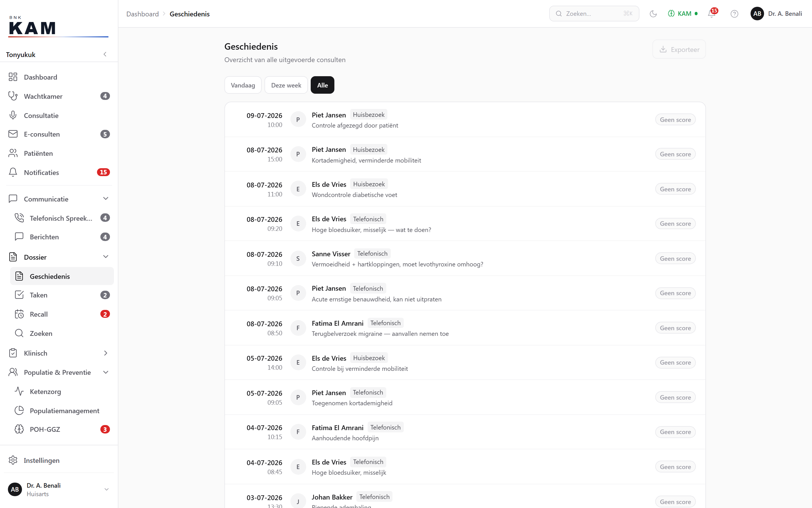
Task: Click the BNK KAM logo
Action: pos(58,27)
